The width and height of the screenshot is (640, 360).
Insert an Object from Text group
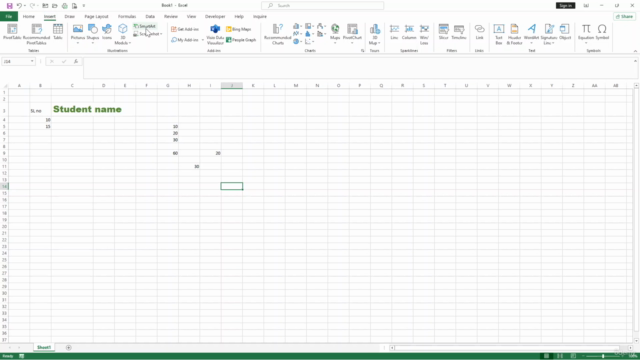[x=565, y=32]
